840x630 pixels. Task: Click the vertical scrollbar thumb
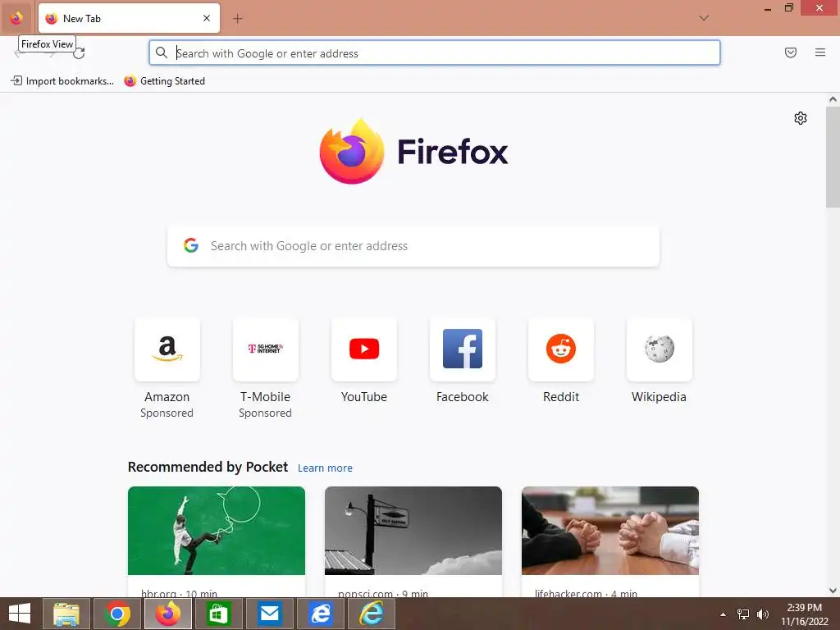coord(833,157)
